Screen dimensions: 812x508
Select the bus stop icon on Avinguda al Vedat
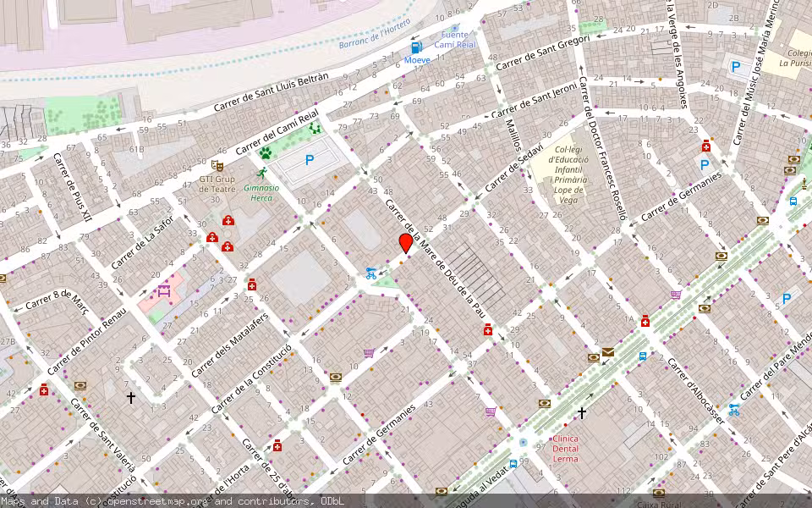(x=513, y=463)
